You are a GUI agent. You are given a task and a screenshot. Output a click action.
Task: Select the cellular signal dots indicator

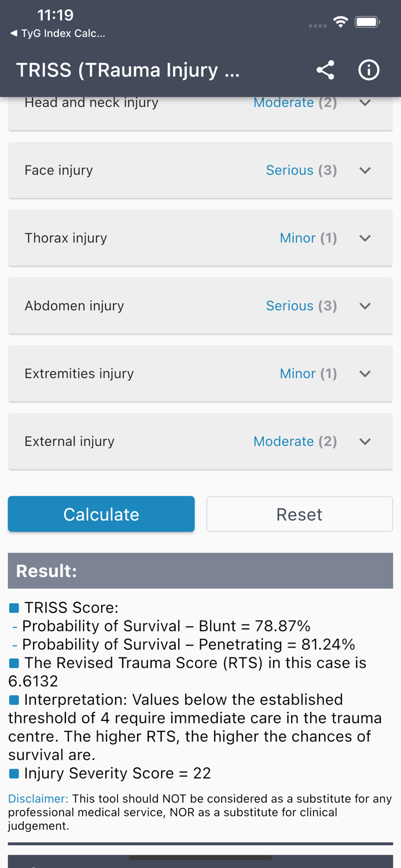[x=317, y=25]
